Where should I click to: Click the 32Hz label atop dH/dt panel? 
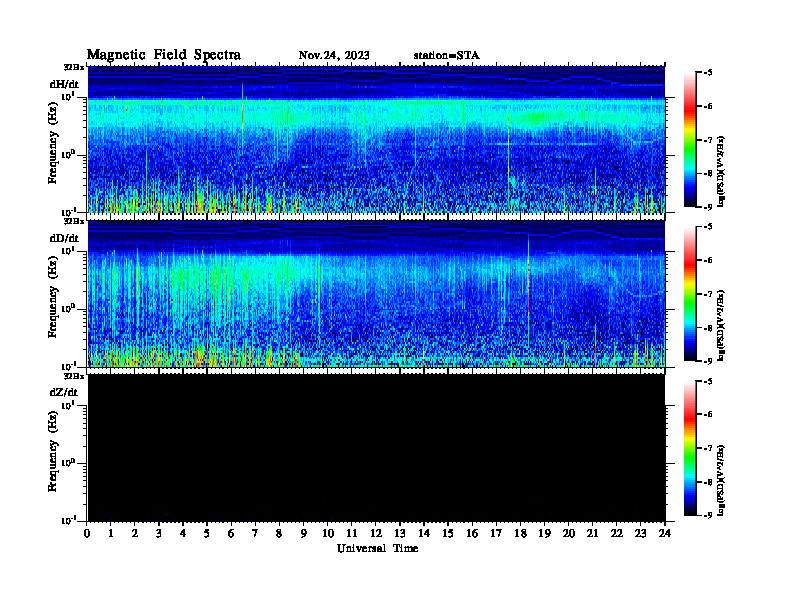[74, 67]
